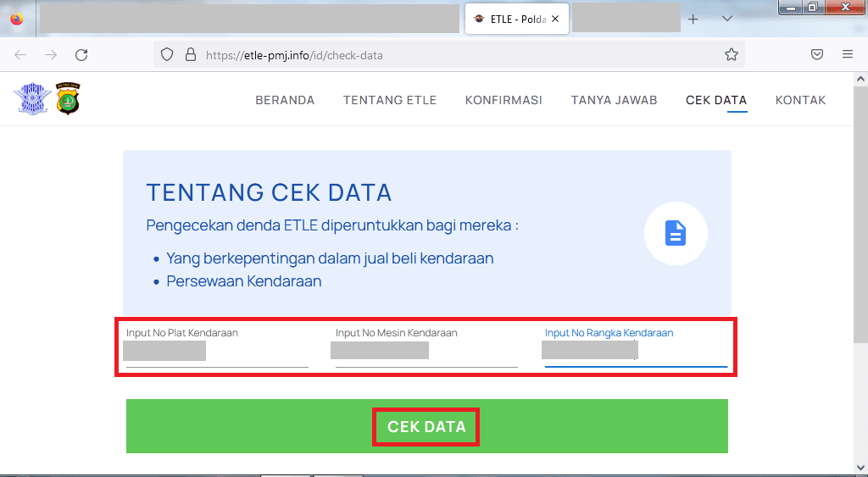Close the ETLE - Polda tab
The width and height of the screenshot is (868, 477).
(x=555, y=19)
